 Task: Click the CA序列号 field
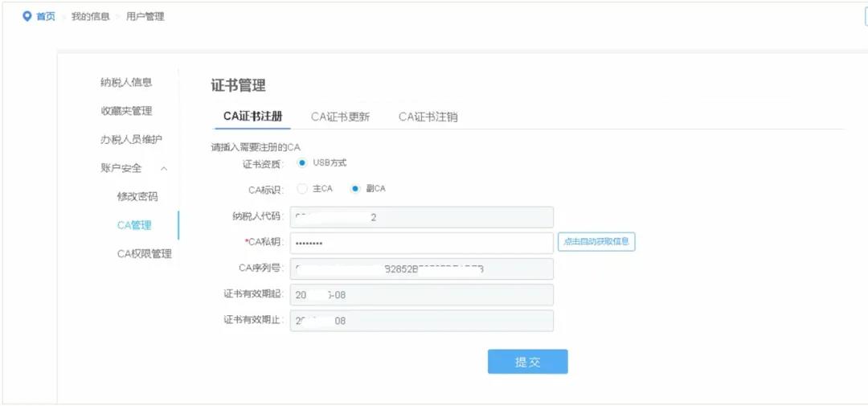click(421, 269)
